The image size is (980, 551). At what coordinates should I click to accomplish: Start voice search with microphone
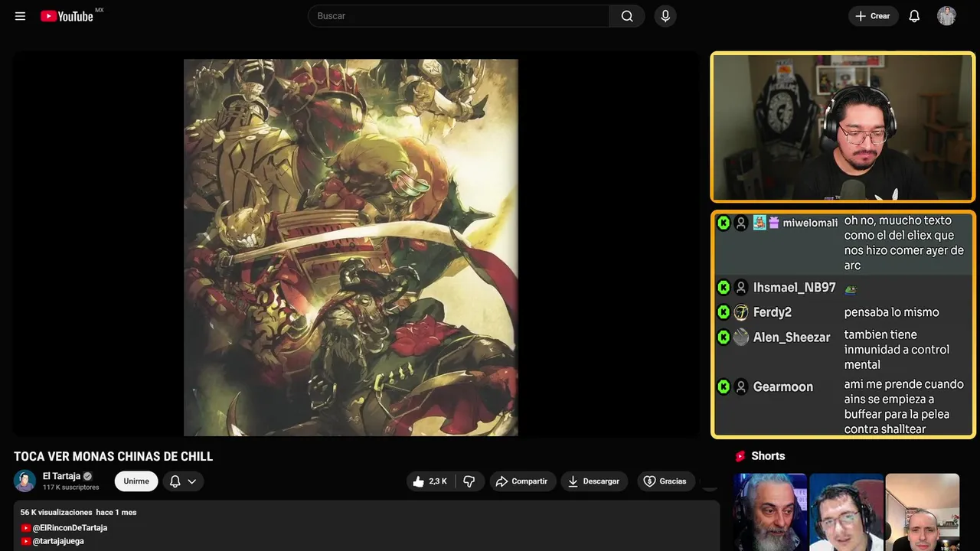(x=665, y=16)
